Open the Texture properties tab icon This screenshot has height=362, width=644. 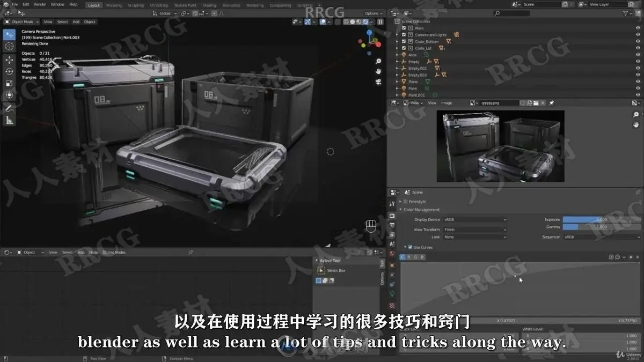click(x=392, y=305)
